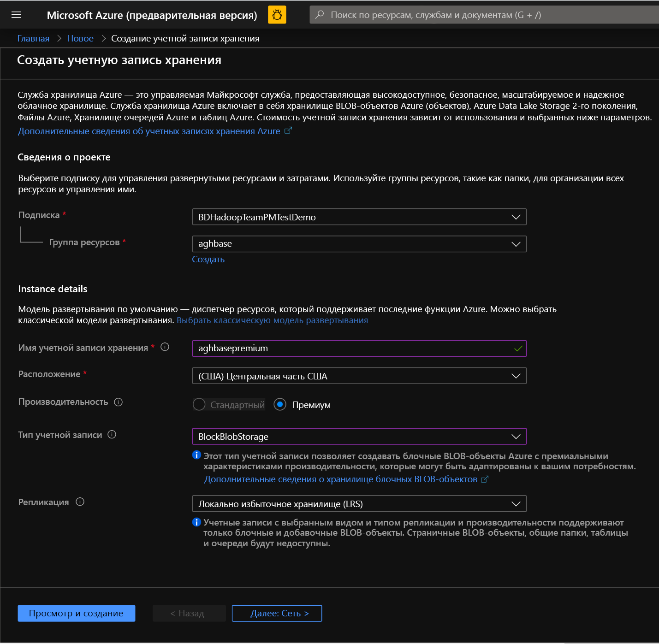
Task: Open the Группа ресурсов dropdown
Action: click(x=359, y=244)
